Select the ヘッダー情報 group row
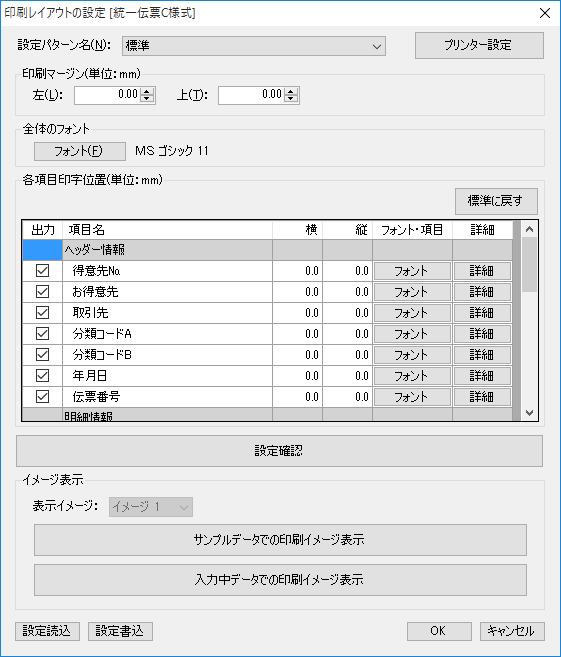The height and width of the screenshot is (657, 561). pos(266,250)
